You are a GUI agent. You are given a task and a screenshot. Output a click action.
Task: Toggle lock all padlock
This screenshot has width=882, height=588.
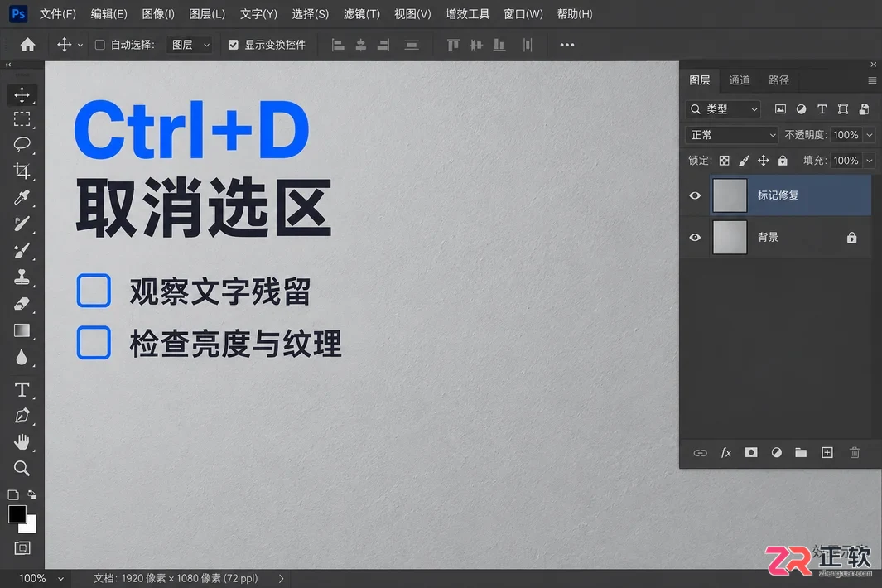pyautogui.click(x=783, y=161)
